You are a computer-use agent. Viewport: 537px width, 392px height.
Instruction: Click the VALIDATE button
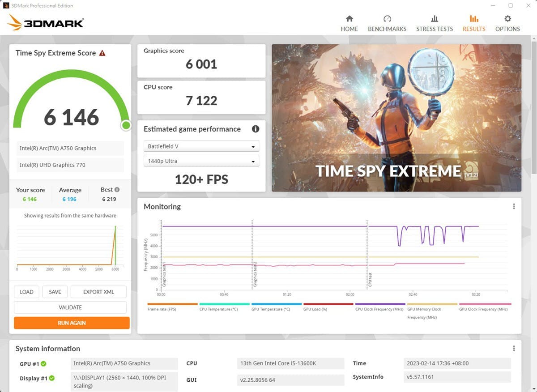70,307
